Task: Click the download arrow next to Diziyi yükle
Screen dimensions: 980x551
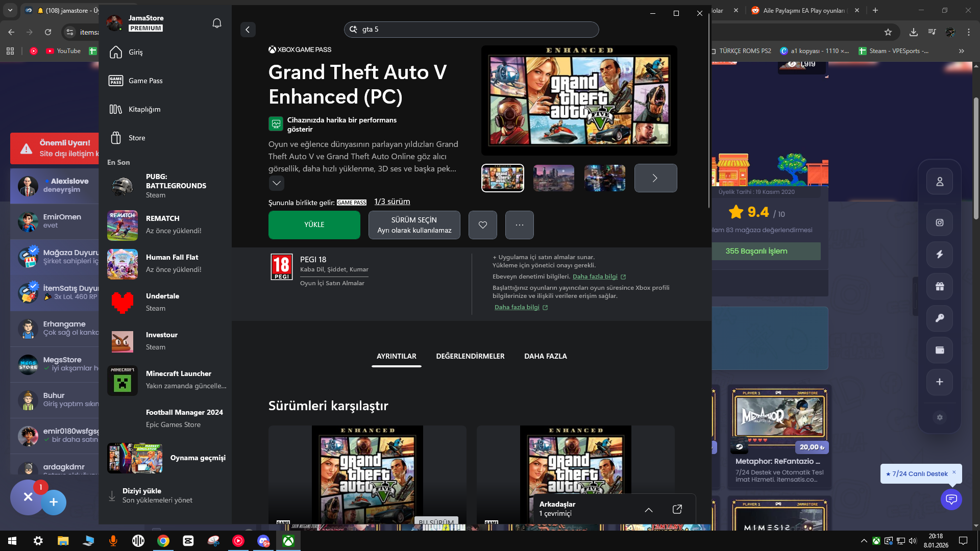Action: 112,496
